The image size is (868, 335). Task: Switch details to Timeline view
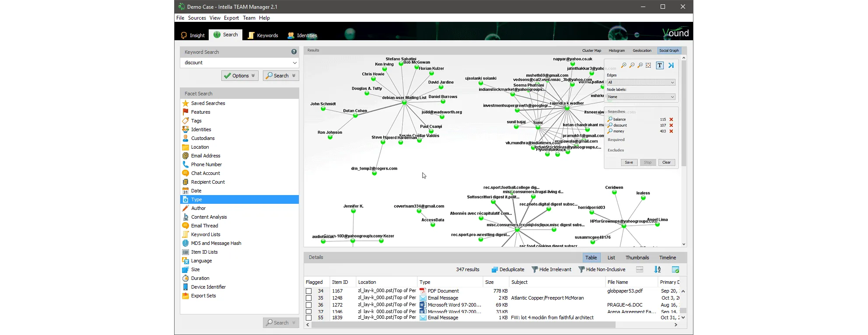click(668, 258)
